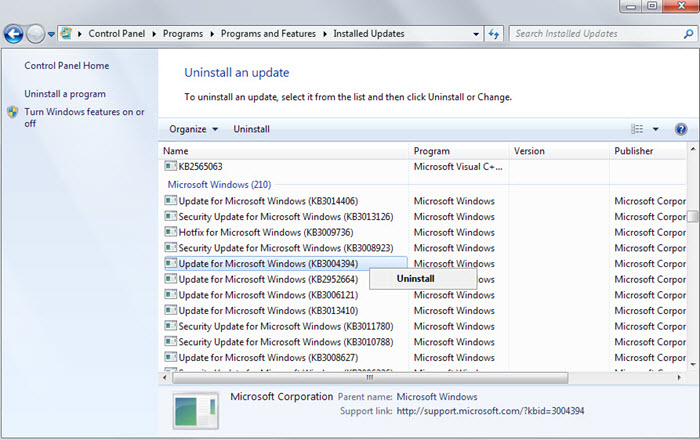Image resolution: width=700 pixels, height=440 pixels.
Task: Click the icon of Hotfix KB3009736
Action: [171, 232]
